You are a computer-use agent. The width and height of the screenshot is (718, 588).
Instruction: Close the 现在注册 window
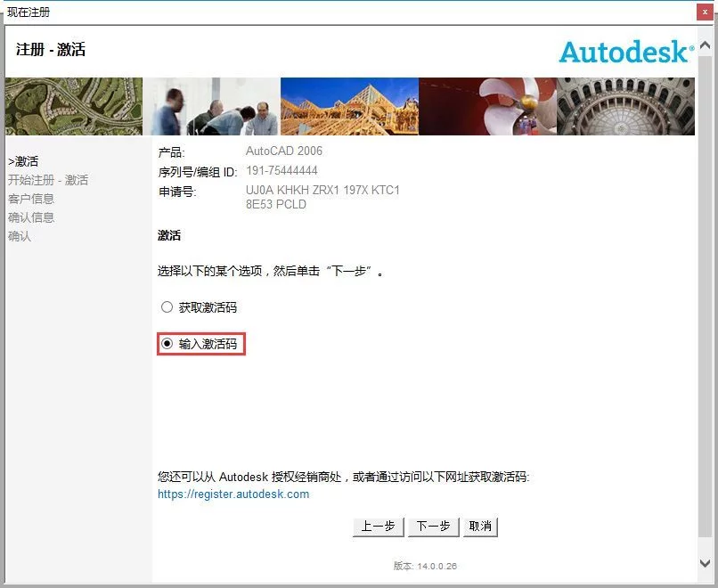click(x=705, y=12)
